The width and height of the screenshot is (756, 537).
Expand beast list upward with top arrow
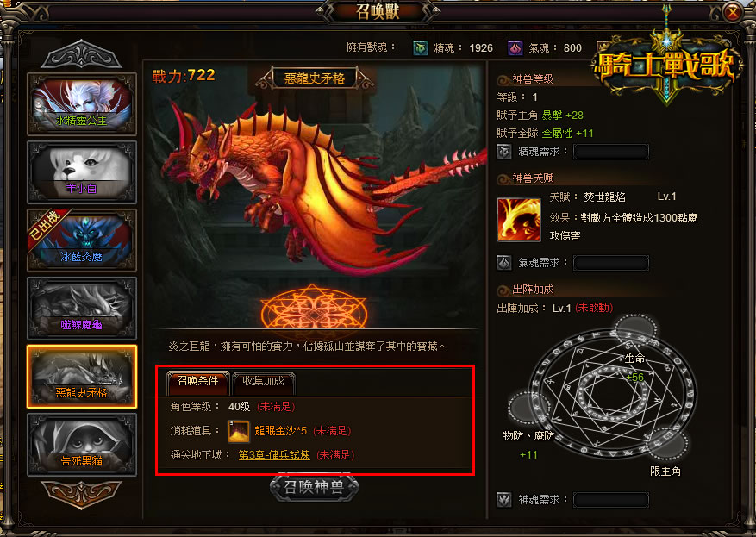point(82,54)
